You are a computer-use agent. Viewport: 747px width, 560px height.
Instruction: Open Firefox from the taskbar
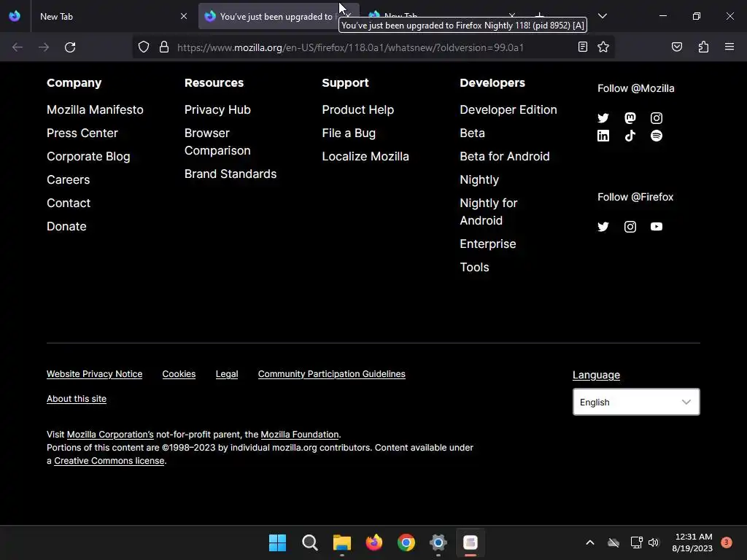pyautogui.click(x=374, y=542)
